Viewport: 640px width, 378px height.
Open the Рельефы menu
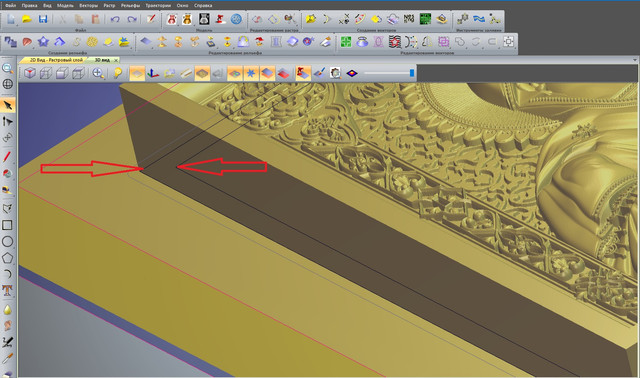coord(130,5)
